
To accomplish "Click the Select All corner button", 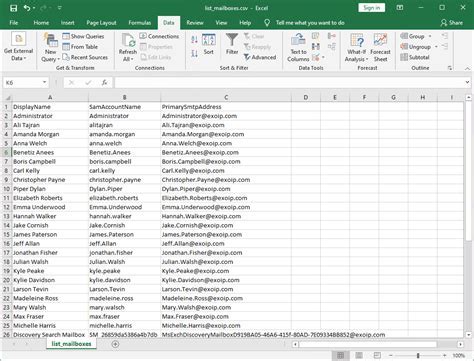I will (7, 98).
